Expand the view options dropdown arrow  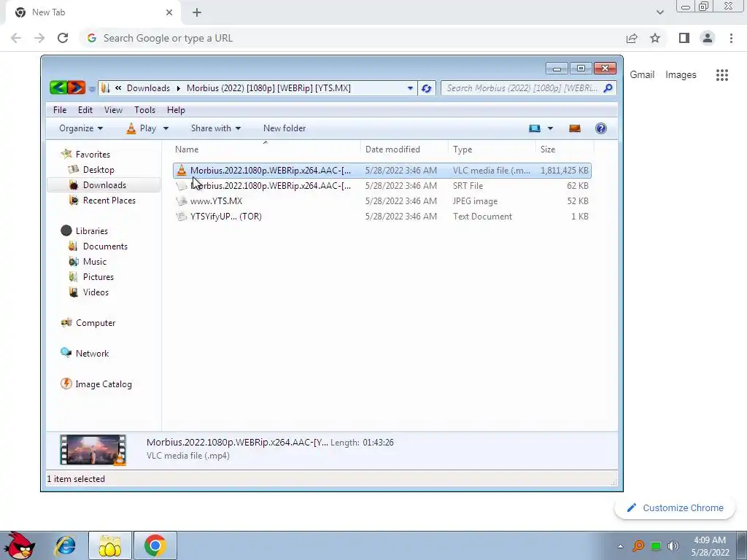coord(550,128)
